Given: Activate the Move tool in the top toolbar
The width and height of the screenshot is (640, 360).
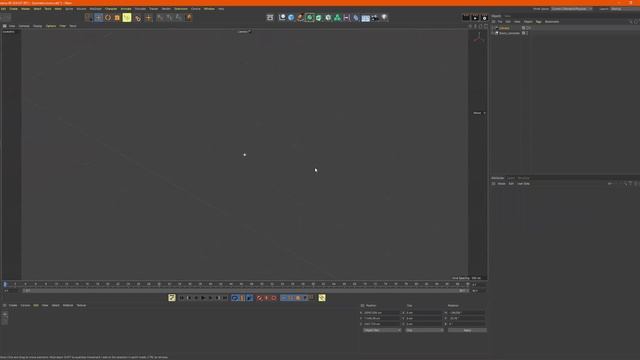Looking at the screenshot, I should [98, 18].
